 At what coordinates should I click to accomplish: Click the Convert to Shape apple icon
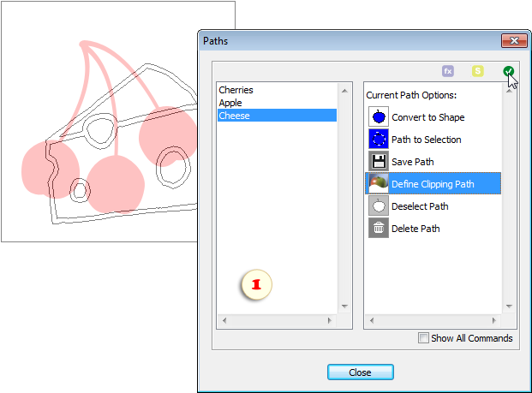[379, 117]
